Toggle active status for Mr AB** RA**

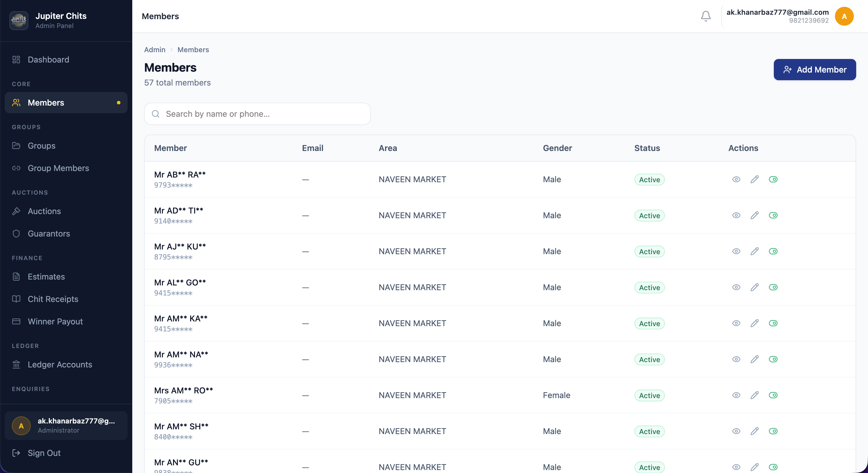pyautogui.click(x=773, y=179)
